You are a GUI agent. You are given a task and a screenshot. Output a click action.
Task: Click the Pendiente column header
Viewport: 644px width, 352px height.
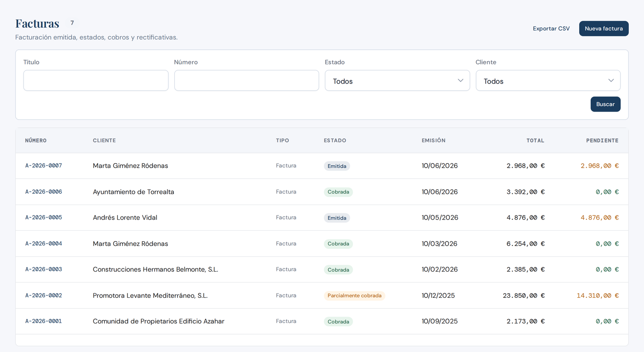[x=602, y=141]
